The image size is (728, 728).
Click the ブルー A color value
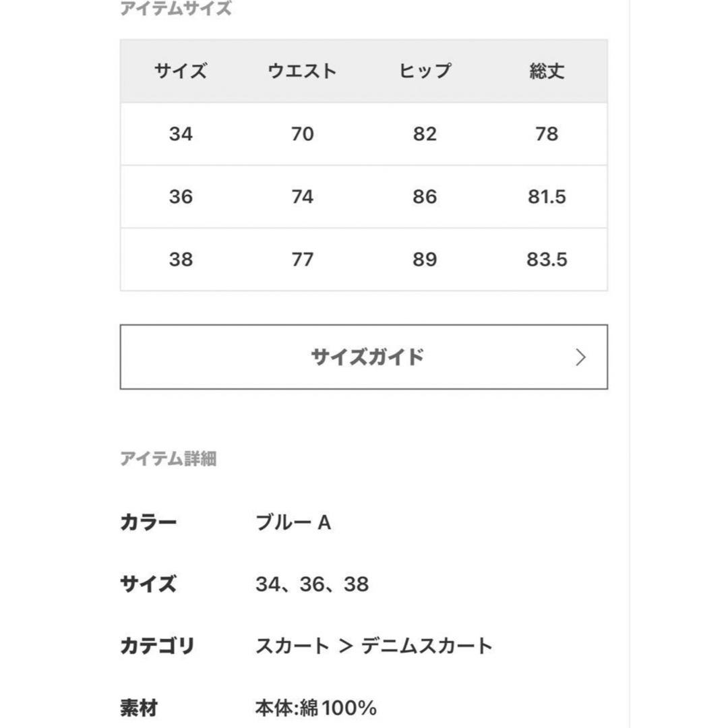point(293,522)
